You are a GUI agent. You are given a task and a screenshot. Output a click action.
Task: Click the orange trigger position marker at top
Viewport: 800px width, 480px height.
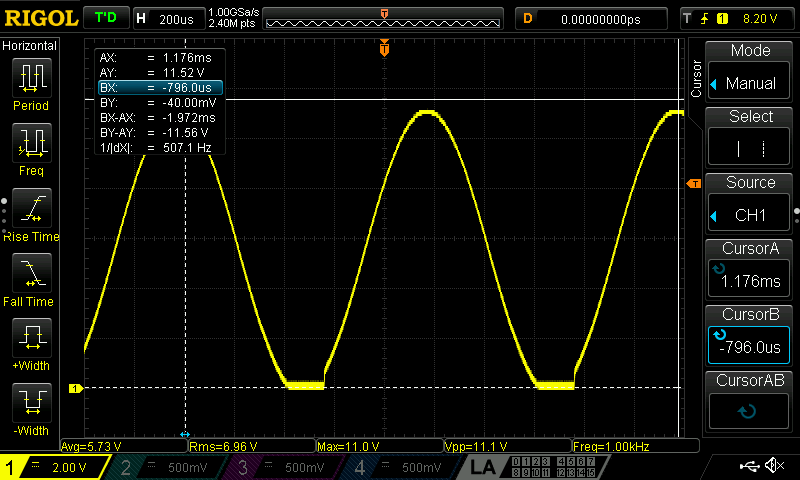[384, 48]
